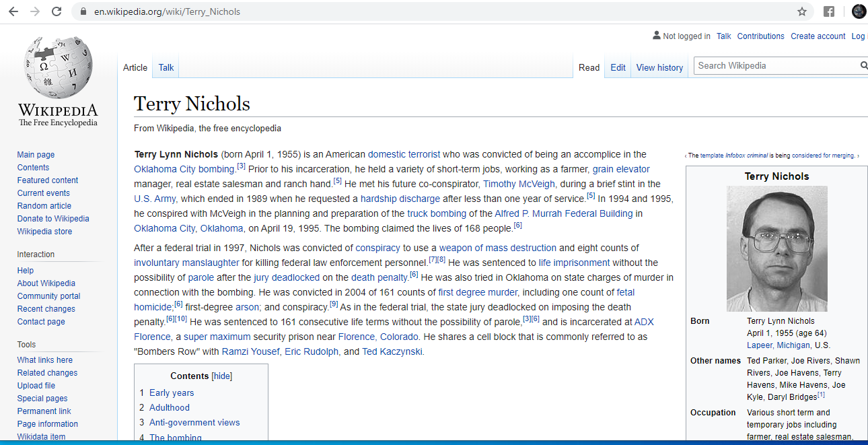Click Create account link

(818, 36)
